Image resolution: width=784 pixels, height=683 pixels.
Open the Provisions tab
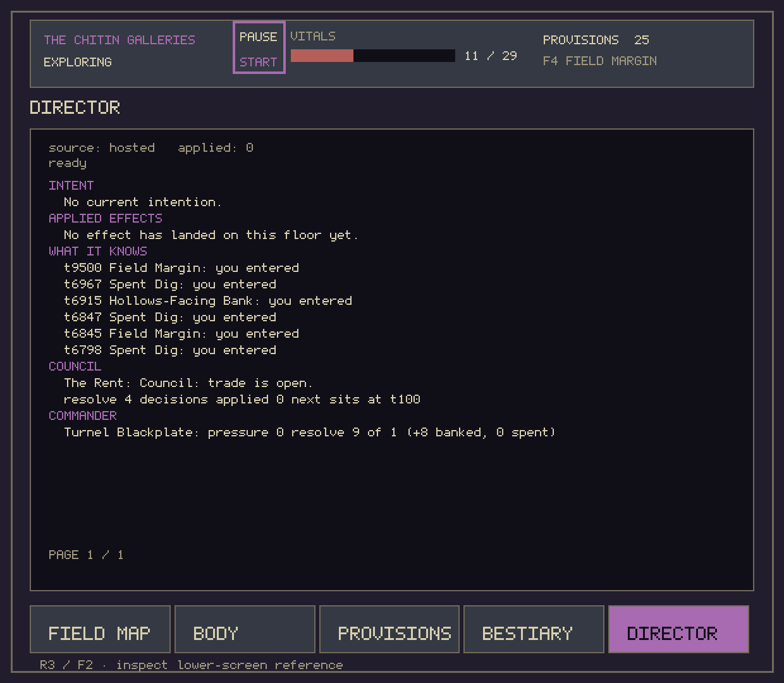pyautogui.click(x=389, y=629)
